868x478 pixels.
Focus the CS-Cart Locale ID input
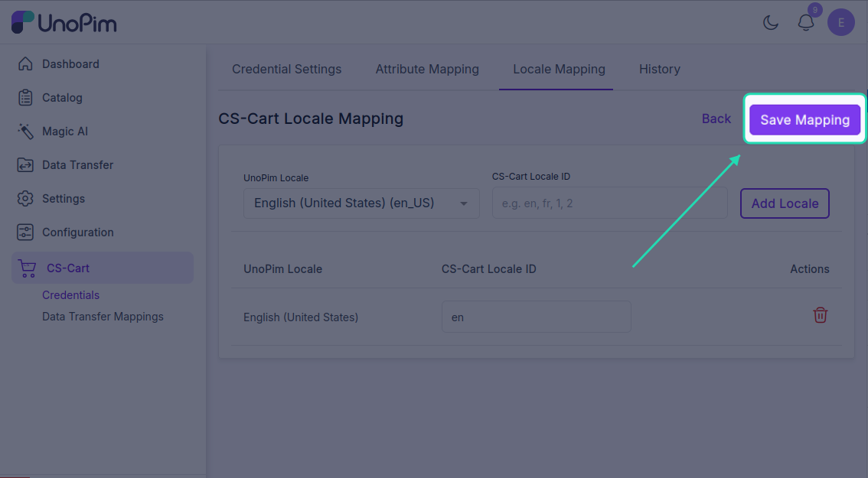coord(610,203)
